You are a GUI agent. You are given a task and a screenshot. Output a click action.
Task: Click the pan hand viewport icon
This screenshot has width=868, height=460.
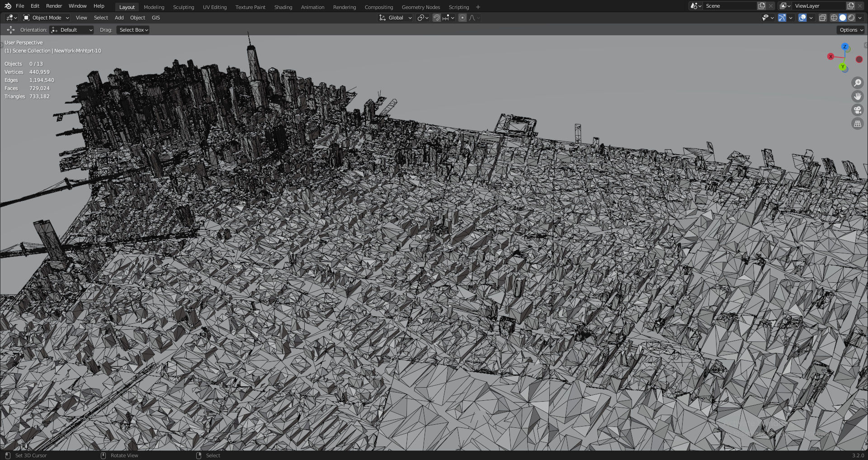tap(857, 96)
